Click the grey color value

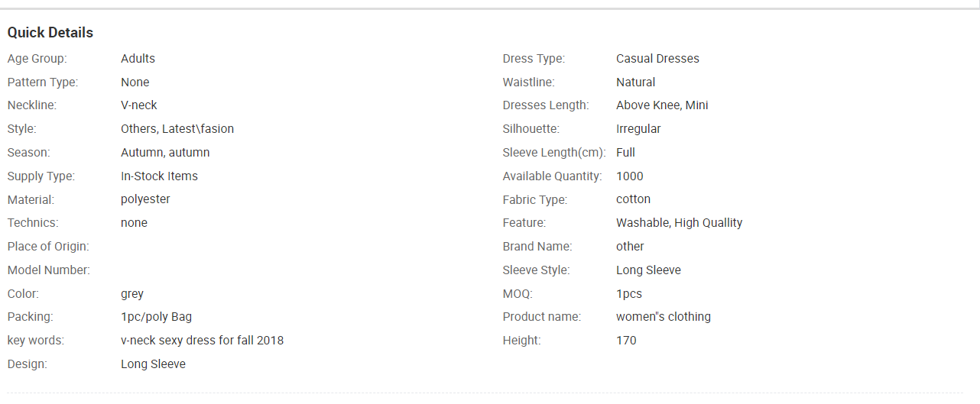132,294
